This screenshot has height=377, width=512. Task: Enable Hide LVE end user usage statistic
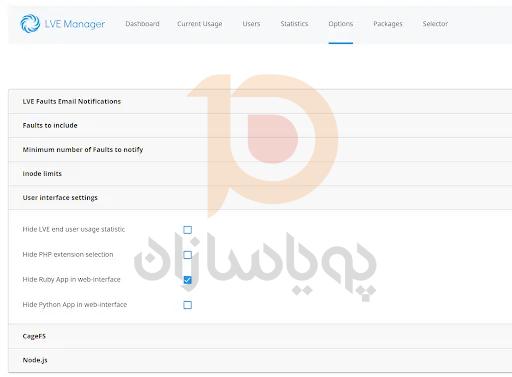188,230
